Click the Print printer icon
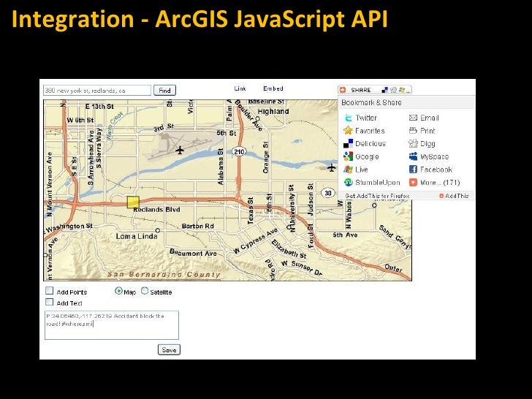532x399 pixels. [413, 131]
